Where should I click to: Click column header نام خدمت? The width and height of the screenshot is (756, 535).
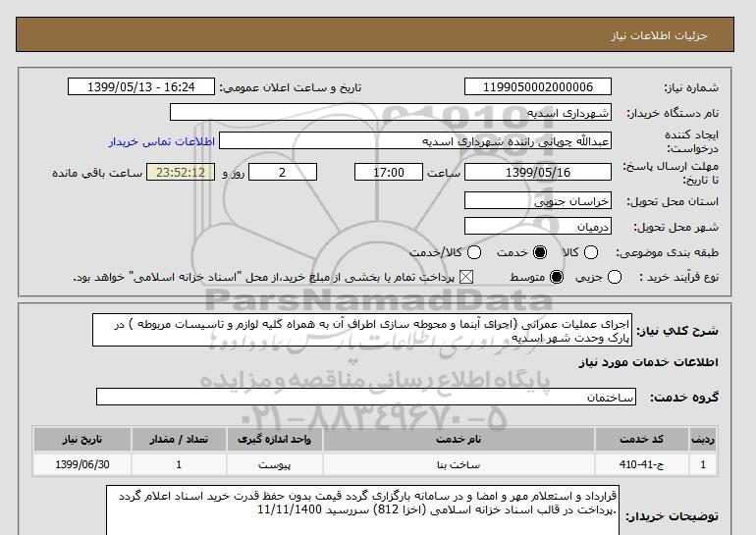tap(459, 439)
